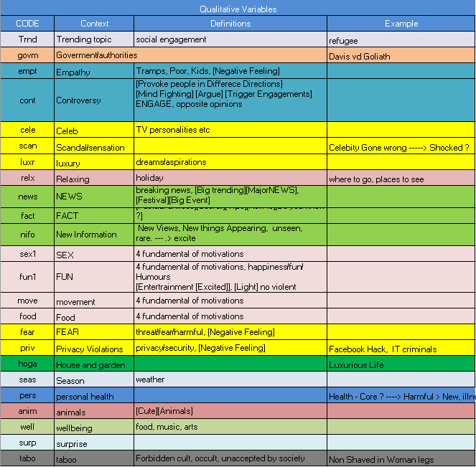Select the Context column header

tap(94, 24)
